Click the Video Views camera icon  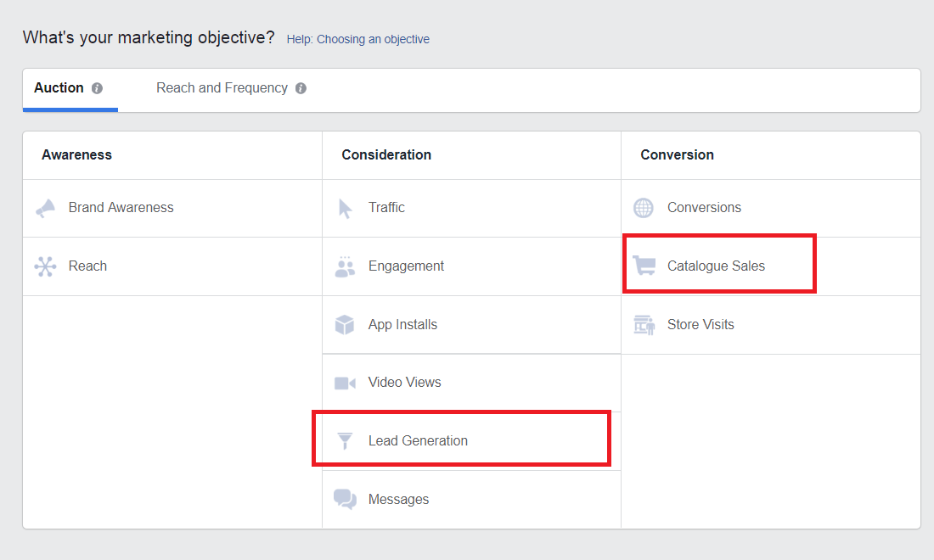[x=345, y=383]
